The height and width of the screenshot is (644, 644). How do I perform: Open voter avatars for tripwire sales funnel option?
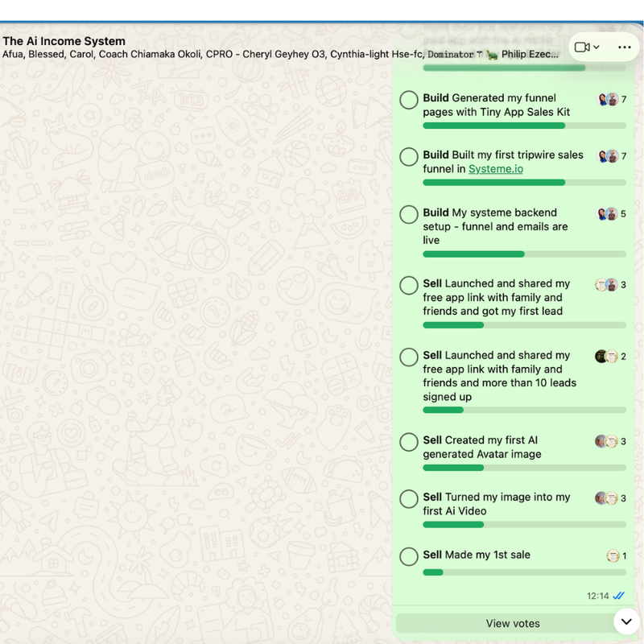pyautogui.click(x=608, y=156)
